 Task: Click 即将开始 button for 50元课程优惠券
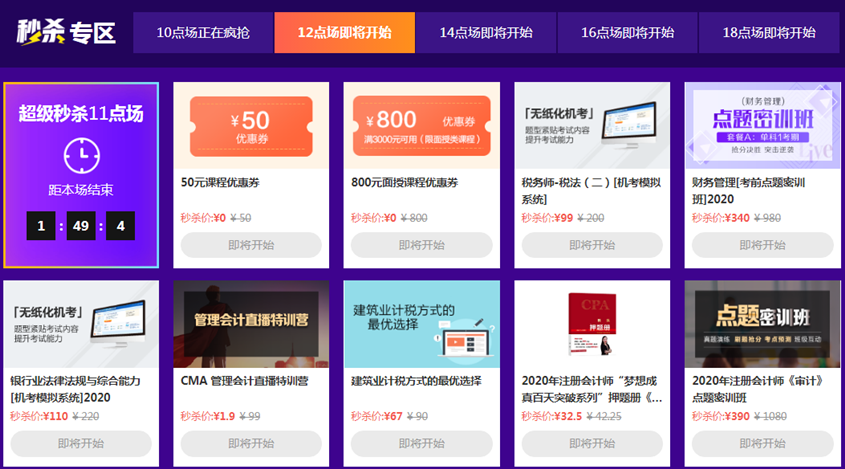[251, 245]
